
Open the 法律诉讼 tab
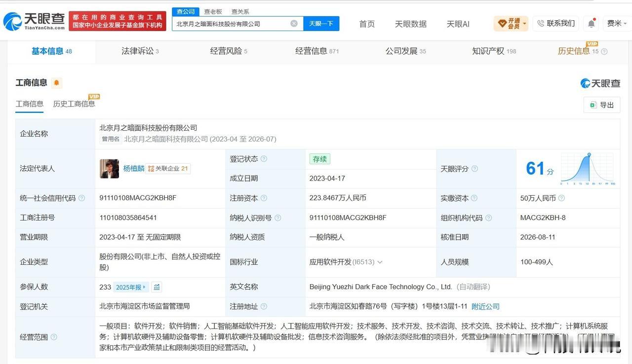pos(140,51)
